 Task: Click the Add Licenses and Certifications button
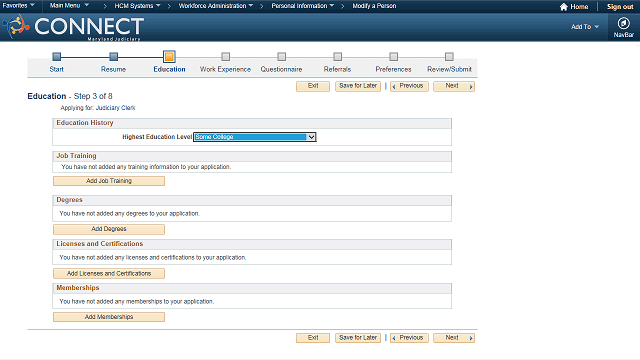[x=109, y=273]
